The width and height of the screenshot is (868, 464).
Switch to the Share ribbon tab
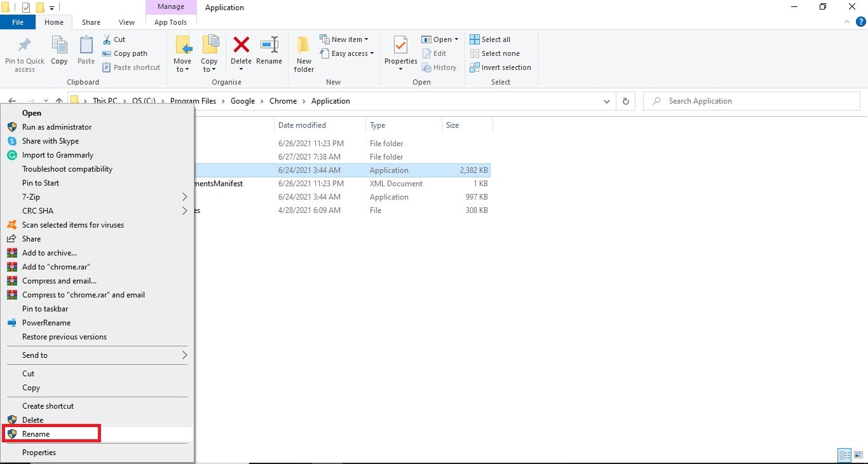tap(91, 22)
